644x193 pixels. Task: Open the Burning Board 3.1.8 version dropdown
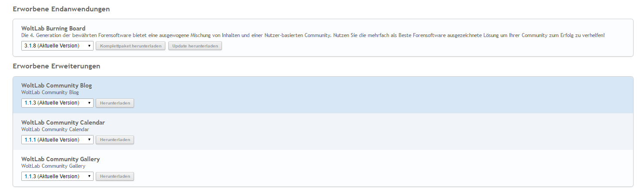click(x=57, y=46)
